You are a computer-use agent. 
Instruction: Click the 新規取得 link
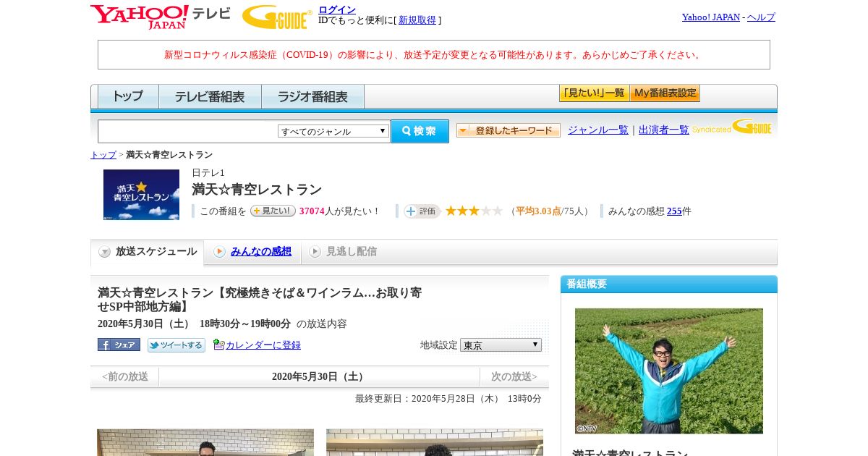coord(417,20)
